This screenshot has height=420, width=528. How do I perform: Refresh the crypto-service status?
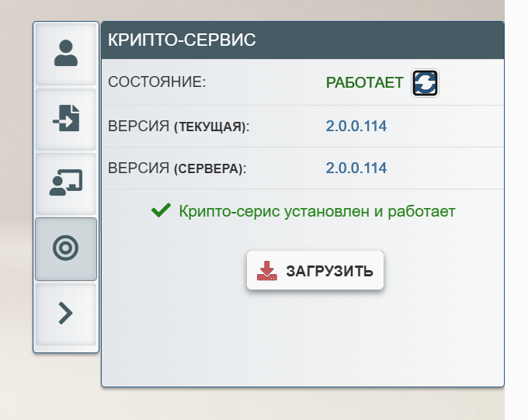425,83
